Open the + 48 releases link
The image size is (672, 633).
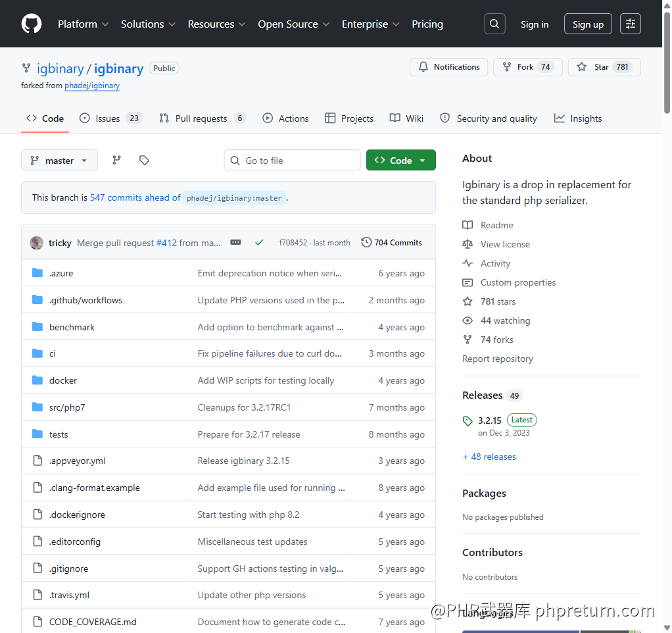pos(489,457)
